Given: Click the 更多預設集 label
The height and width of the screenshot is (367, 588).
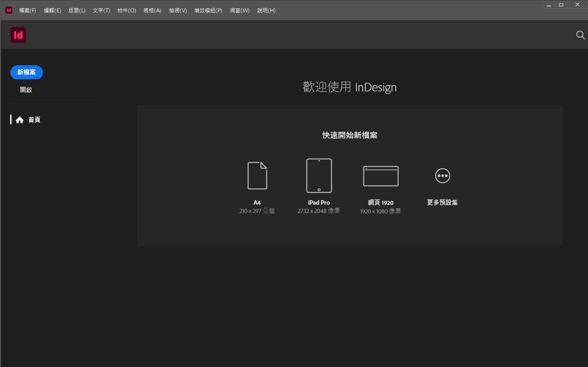Looking at the screenshot, I should [442, 203].
